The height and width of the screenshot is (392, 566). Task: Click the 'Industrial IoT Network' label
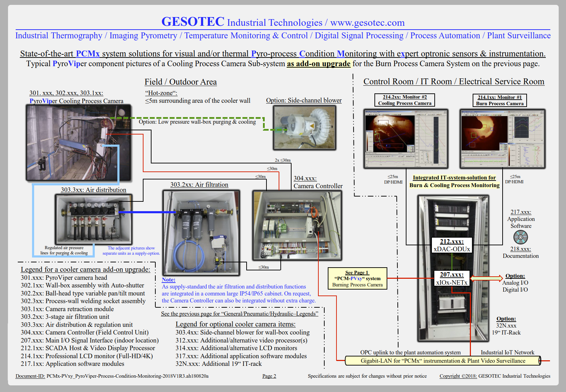coord(507,353)
